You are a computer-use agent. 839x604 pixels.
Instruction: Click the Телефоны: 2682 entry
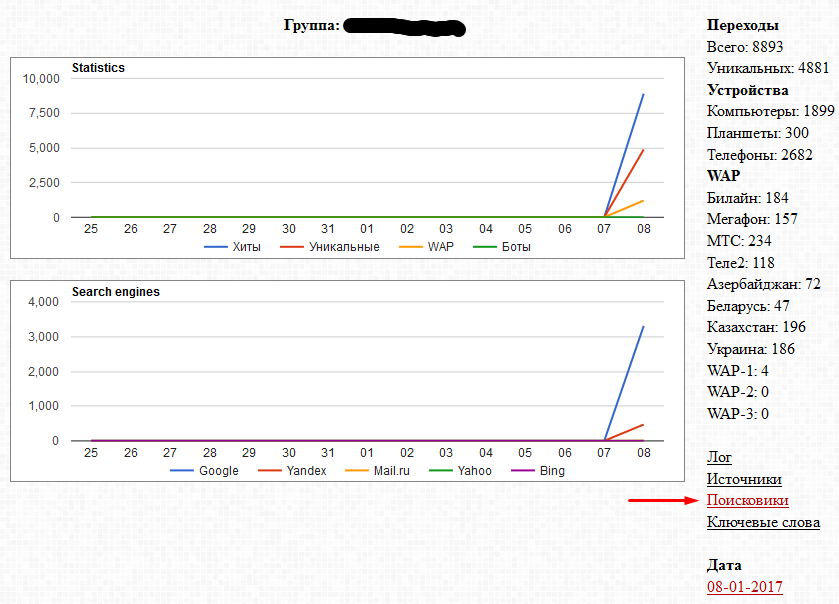point(760,155)
